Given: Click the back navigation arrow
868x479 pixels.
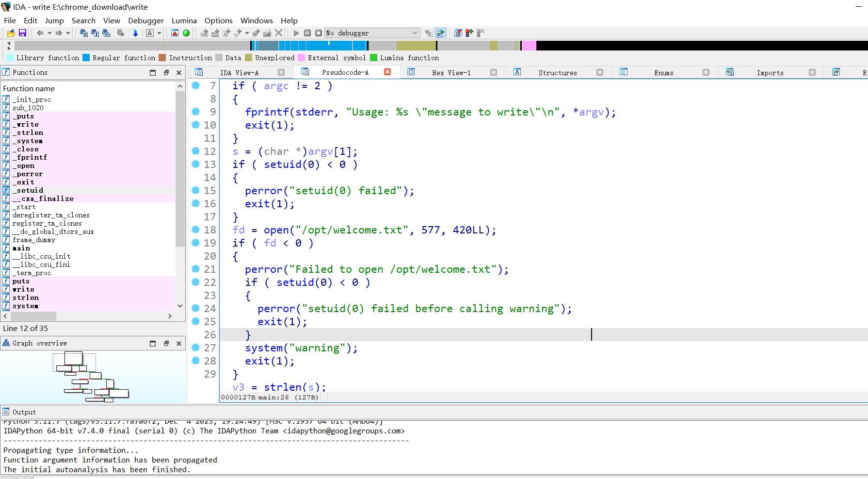Looking at the screenshot, I should (40, 33).
